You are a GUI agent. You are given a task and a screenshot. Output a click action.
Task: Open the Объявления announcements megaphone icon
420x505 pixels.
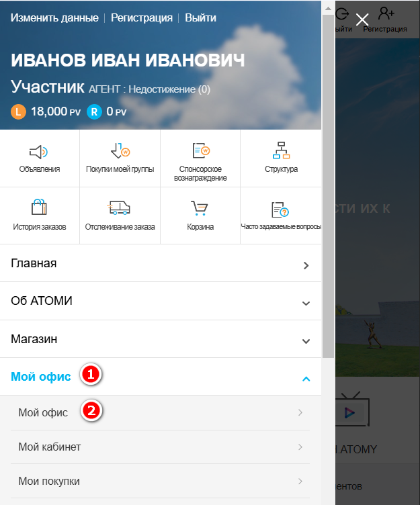pos(39,152)
